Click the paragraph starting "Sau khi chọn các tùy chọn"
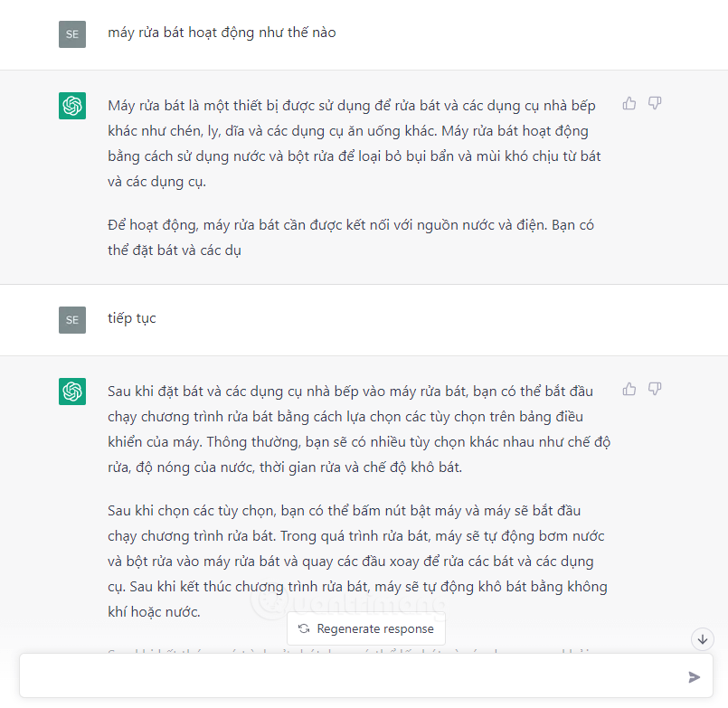Screen dimensions: 728x708 (357, 562)
